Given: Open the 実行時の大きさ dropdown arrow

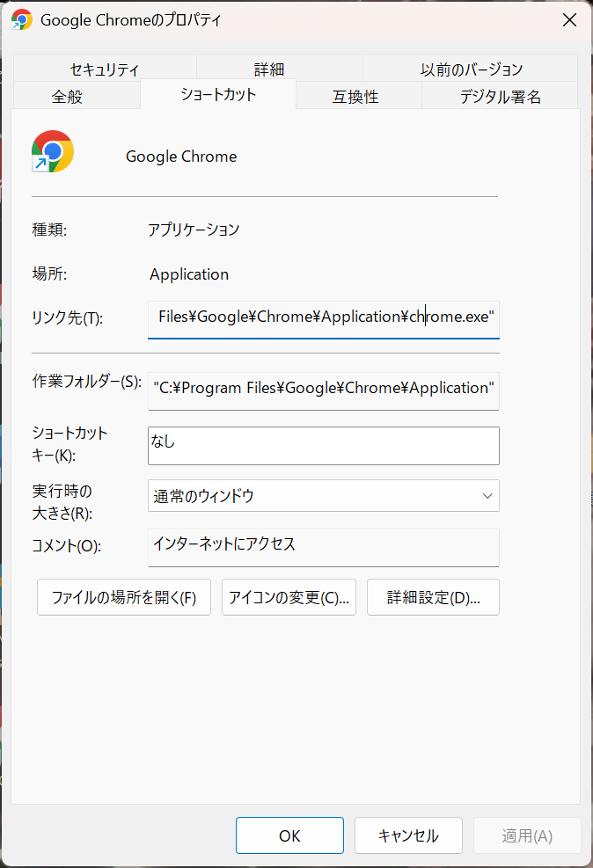Looking at the screenshot, I should click(x=487, y=496).
